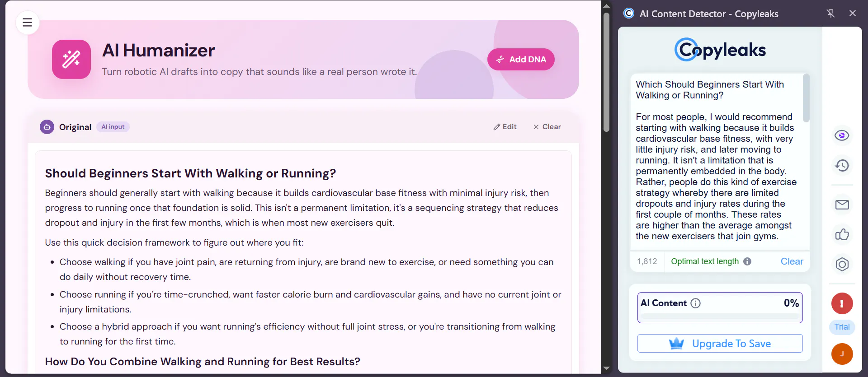Click the AI input badge
The height and width of the screenshot is (377, 868).
click(x=113, y=127)
